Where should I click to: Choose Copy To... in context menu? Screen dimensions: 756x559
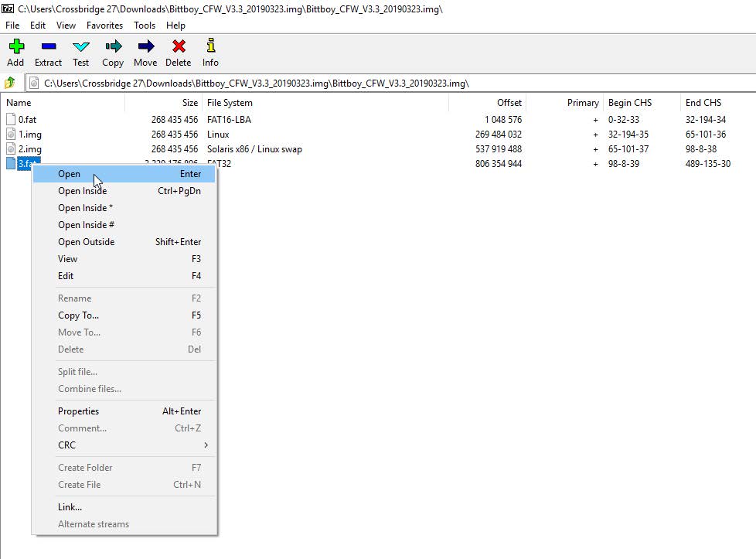124,315
